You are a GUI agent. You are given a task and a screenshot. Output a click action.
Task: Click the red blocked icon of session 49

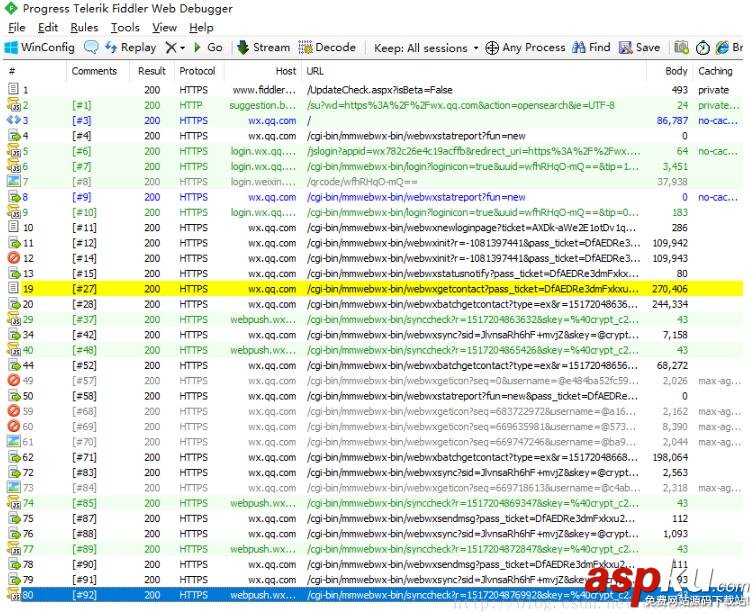[14, 380]
